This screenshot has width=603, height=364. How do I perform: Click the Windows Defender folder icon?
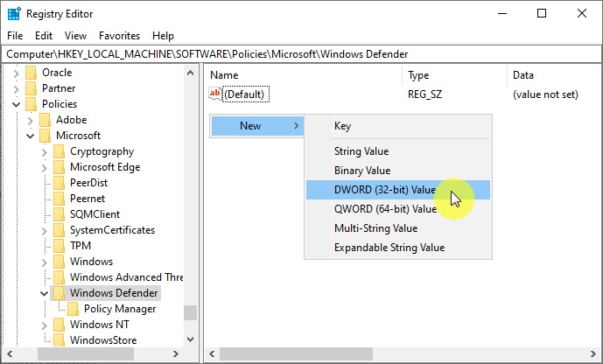tap(59, 293)
